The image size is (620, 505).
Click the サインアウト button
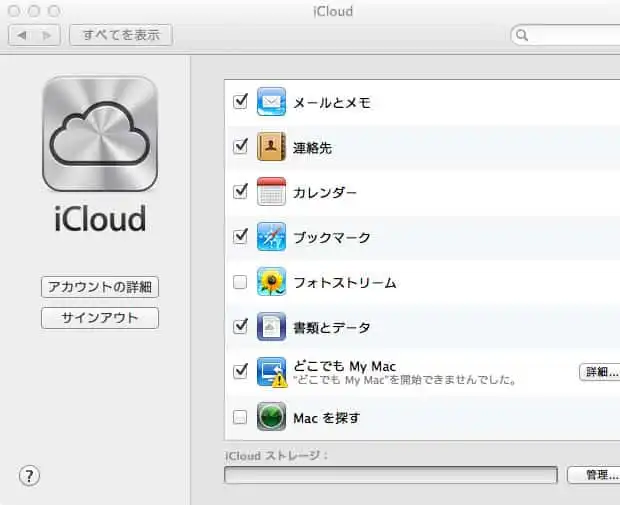100,318
